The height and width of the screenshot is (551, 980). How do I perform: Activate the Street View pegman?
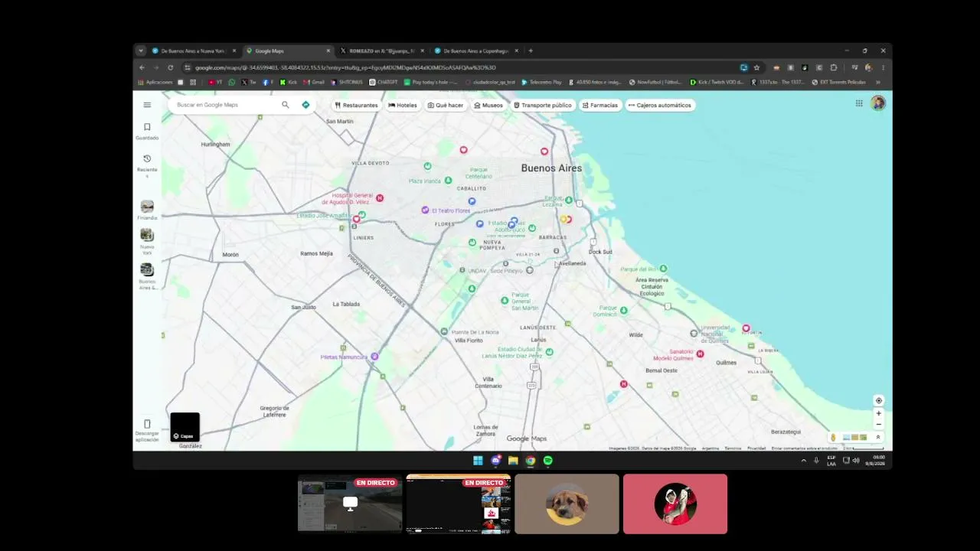pos(833,438)
